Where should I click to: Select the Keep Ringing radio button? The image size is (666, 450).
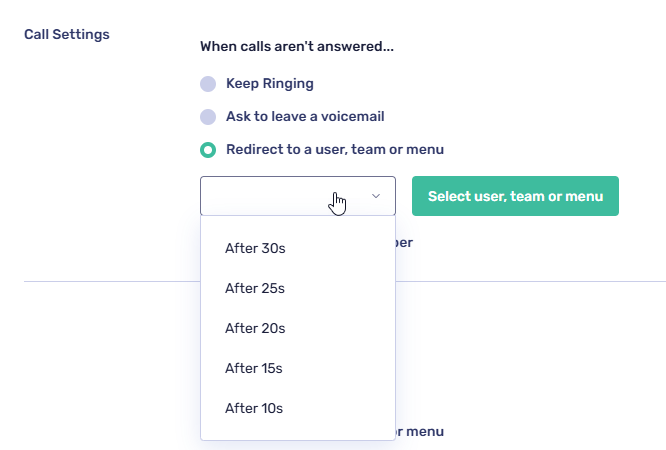208,84
